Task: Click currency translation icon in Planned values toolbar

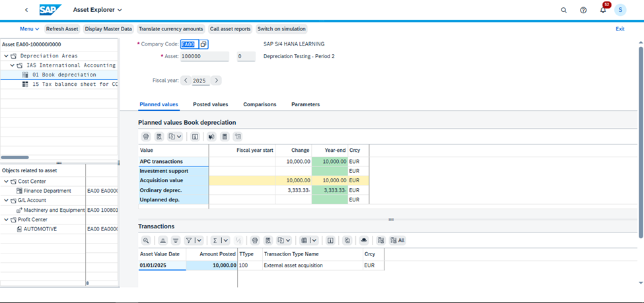Action: tap(211, 136)
